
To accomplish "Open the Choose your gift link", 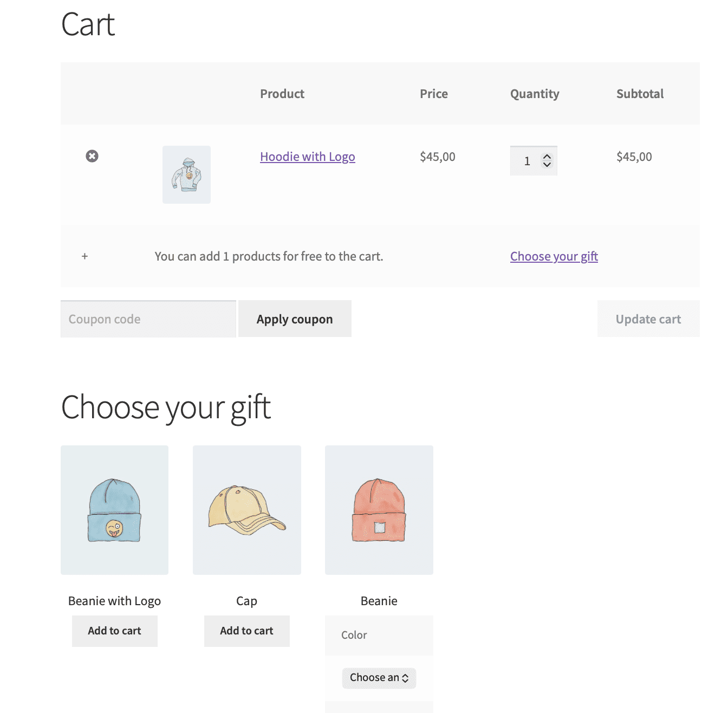I will tap(554, 256).
